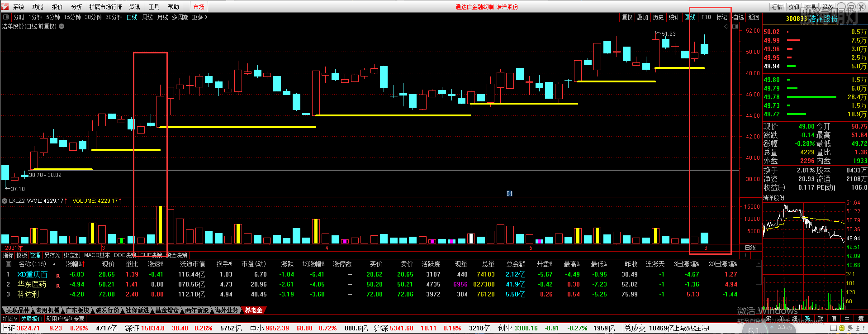Click the 叠加 toolbar button
Image resolution: width=868 pixels, height=334 pixels.
(x=643, y=17)
